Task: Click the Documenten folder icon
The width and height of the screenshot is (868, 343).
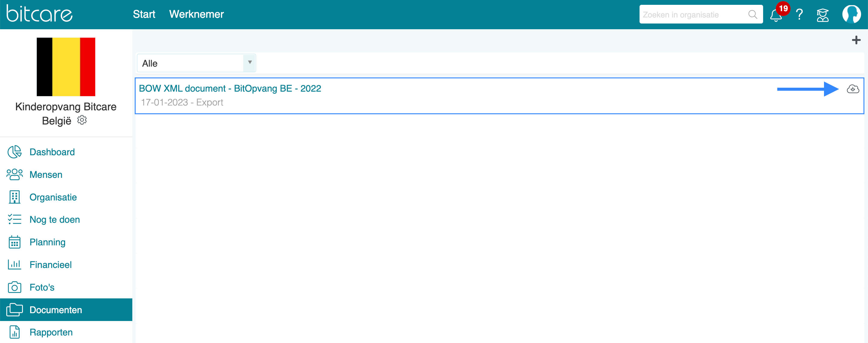Action: tap(14, 310)
